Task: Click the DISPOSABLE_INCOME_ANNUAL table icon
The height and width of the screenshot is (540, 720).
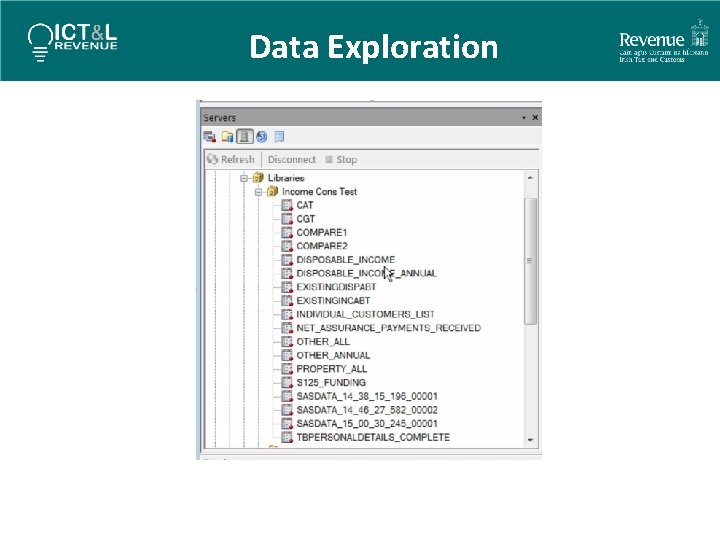Action: click(287, 273)
